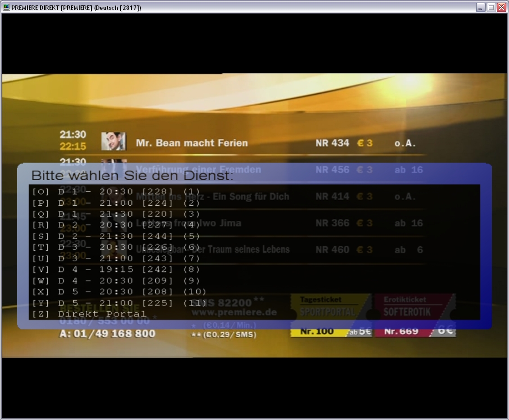Click the Mr. Bean macht Ferien title

click(x=192, y=143)
